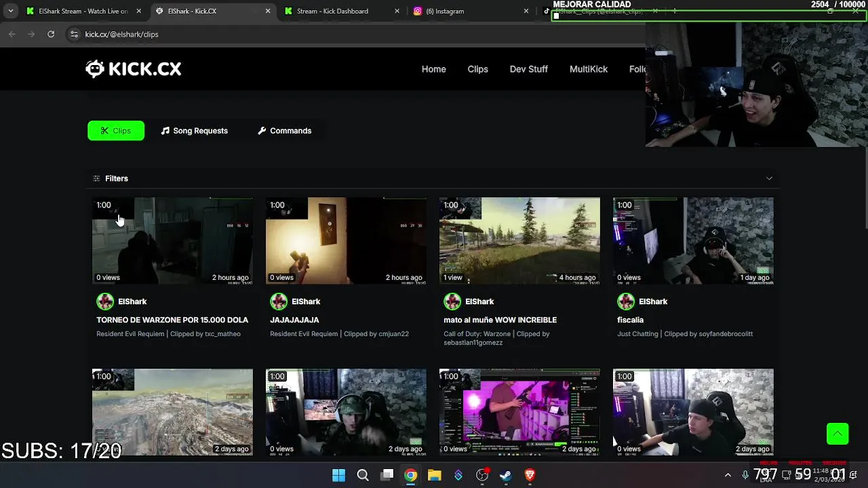Go to Home in the navigation
Viewport: 868px width, 488px height.
point(434,69)
